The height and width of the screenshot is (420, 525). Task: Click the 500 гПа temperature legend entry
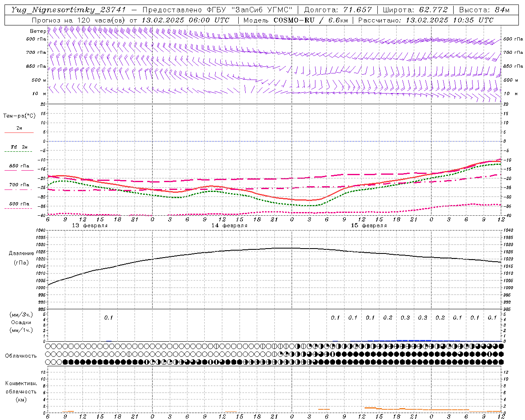[19, 204]
